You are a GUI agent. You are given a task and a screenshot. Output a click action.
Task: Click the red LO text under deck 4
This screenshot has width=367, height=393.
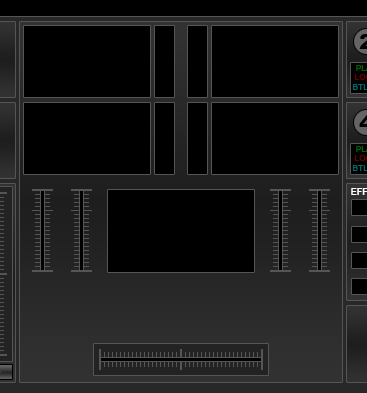(x=361, y=158)
